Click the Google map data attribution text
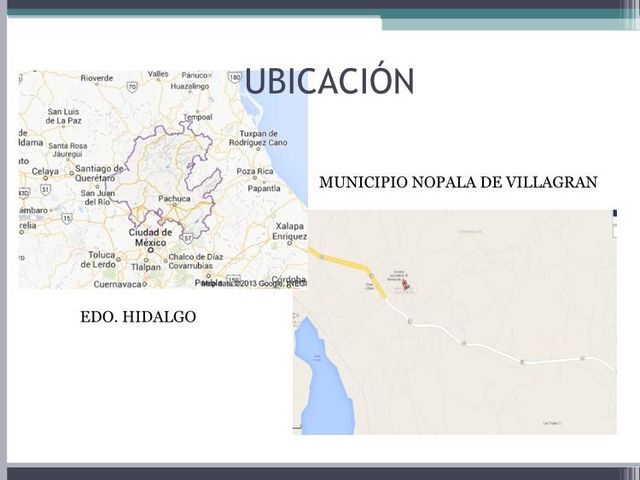The height and width of the screenshot is (480, 640). pyautogui.click(x=253, y=283)
